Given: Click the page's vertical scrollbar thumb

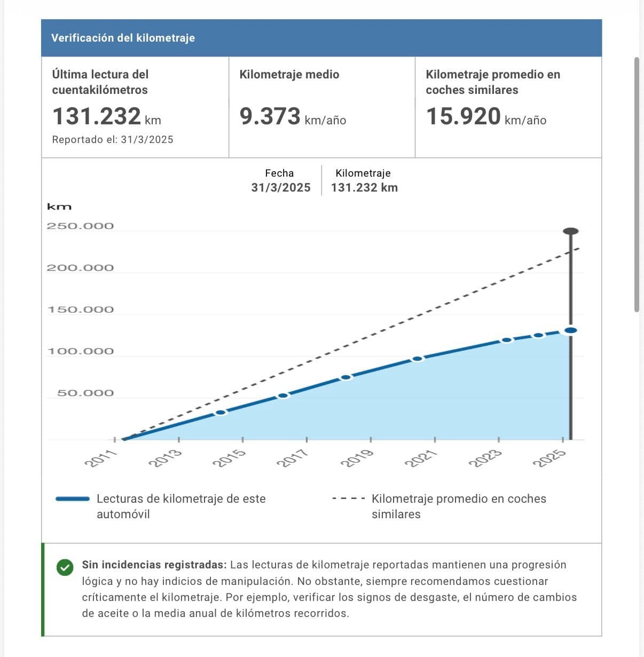Looking at the screenshot, I should tap(636, 184).
